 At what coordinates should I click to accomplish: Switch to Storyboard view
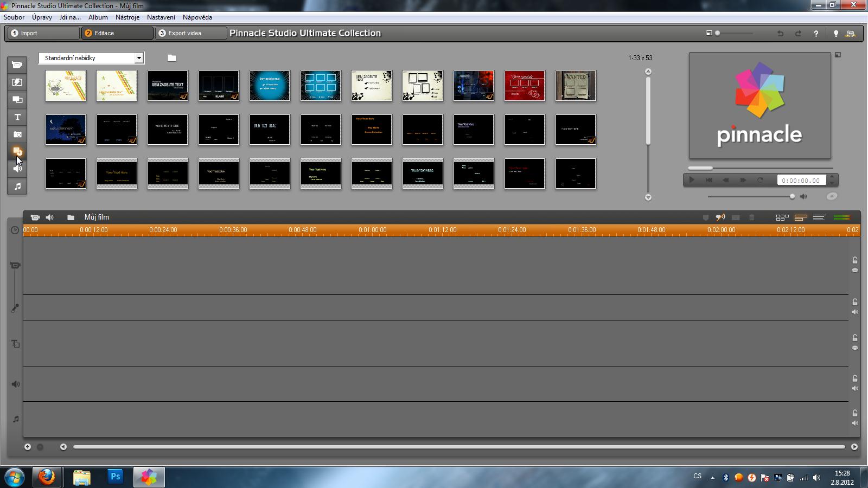coord(782,217)
